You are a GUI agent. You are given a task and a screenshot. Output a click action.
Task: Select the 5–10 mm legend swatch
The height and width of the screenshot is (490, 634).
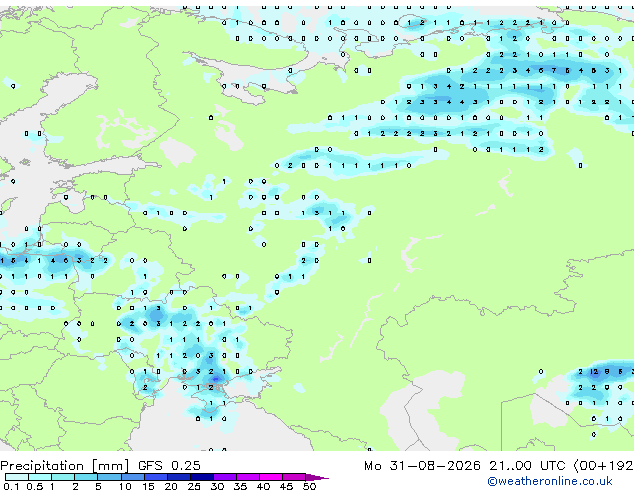click(109, 477)
